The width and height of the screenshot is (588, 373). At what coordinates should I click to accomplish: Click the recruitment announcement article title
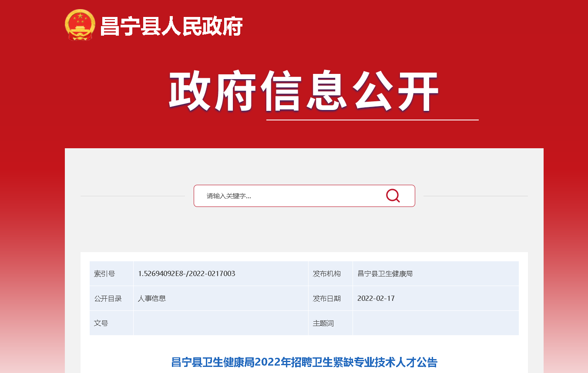click(304, 362)
